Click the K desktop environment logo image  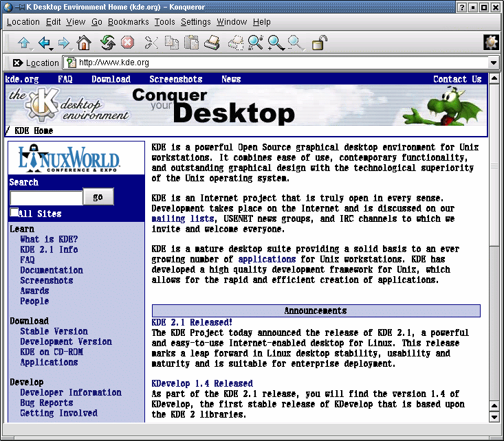[69, 105]
